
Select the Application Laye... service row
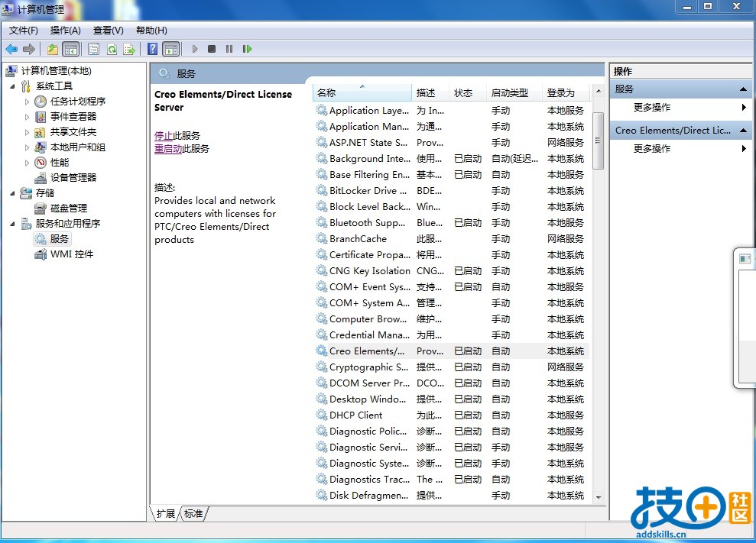pyautogui.click(x=451, y=111)
